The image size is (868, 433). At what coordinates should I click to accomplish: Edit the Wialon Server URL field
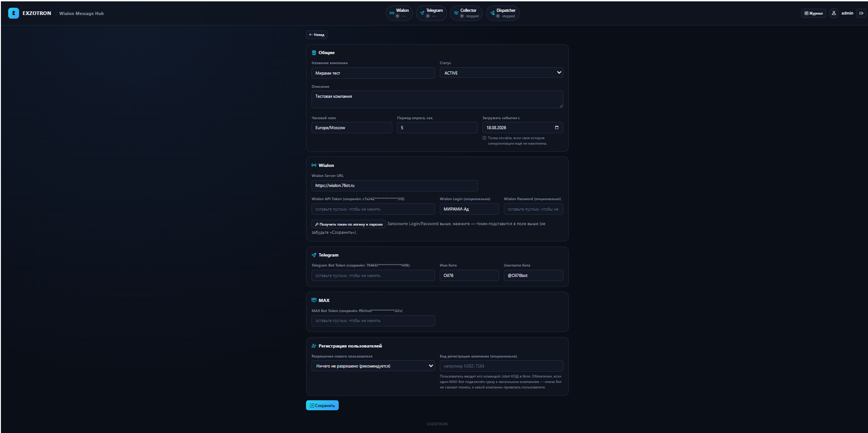pyautogui.click(x=394, y=186)
